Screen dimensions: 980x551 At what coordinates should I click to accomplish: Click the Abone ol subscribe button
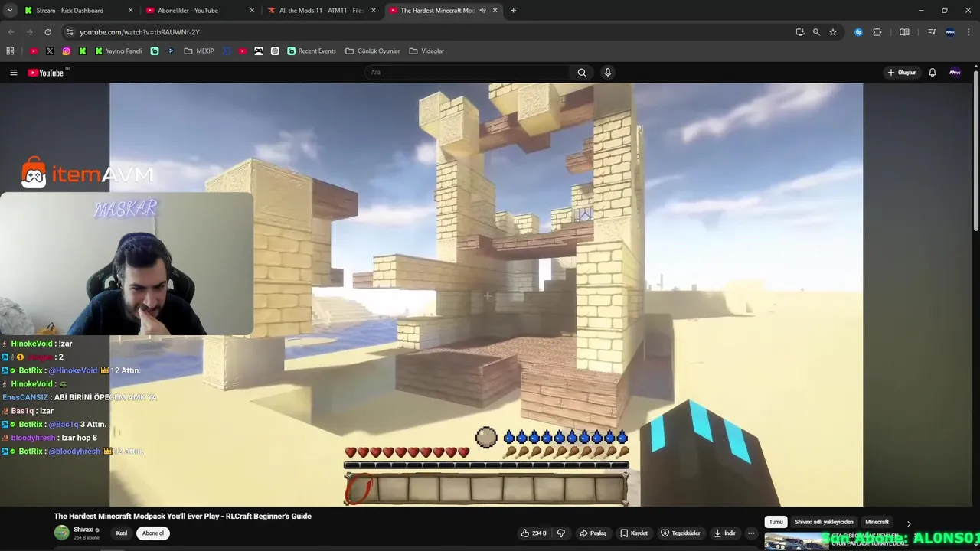click(152, 533)
